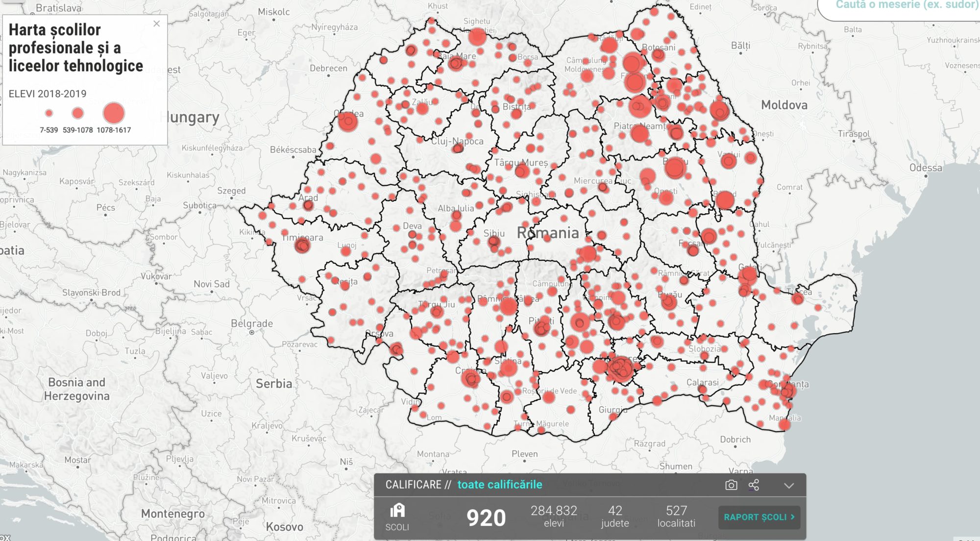
Task: Select the school marker at Călărași
Action: pyautogui.click(x=702, y=390)
